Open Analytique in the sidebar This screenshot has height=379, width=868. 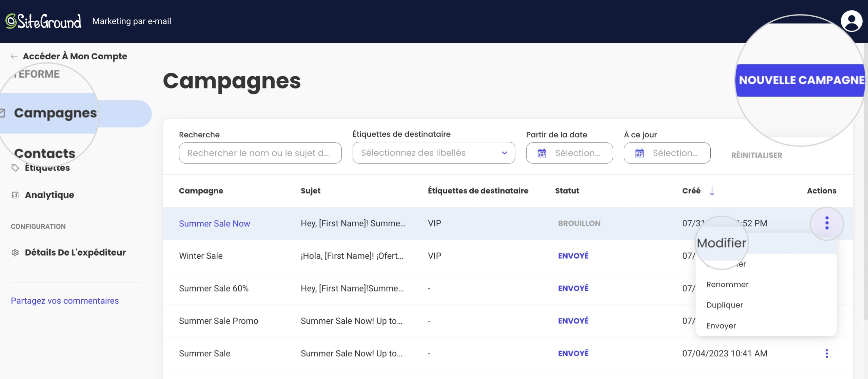click(x=50, y=195)
